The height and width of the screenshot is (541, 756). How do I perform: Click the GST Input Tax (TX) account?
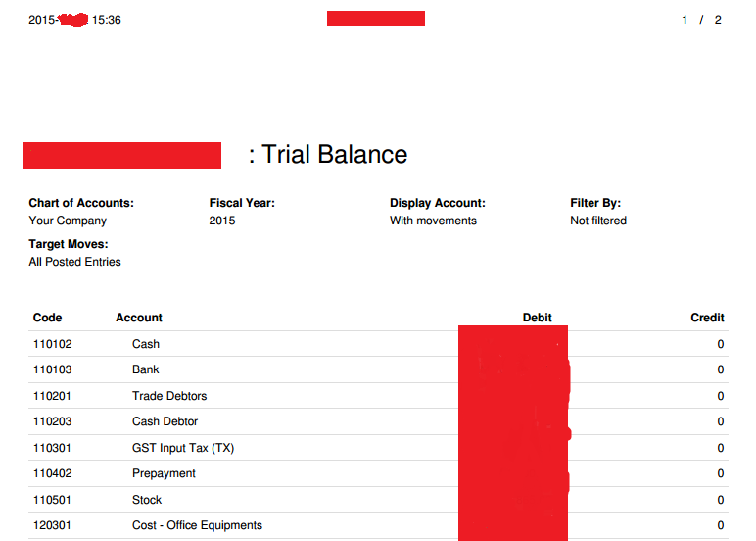183,448
